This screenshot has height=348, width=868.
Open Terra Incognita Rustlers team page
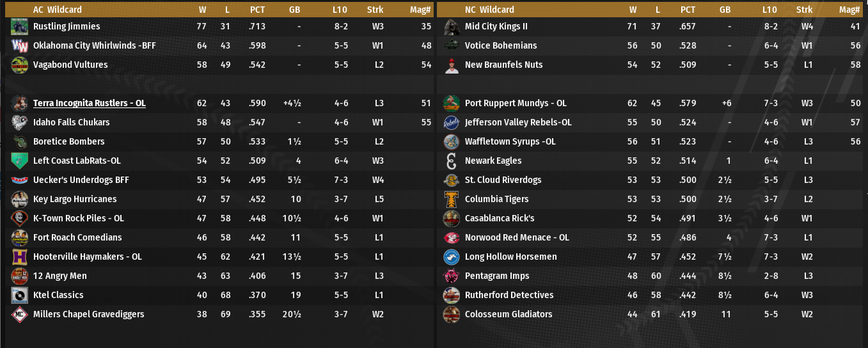coord(89,104)
